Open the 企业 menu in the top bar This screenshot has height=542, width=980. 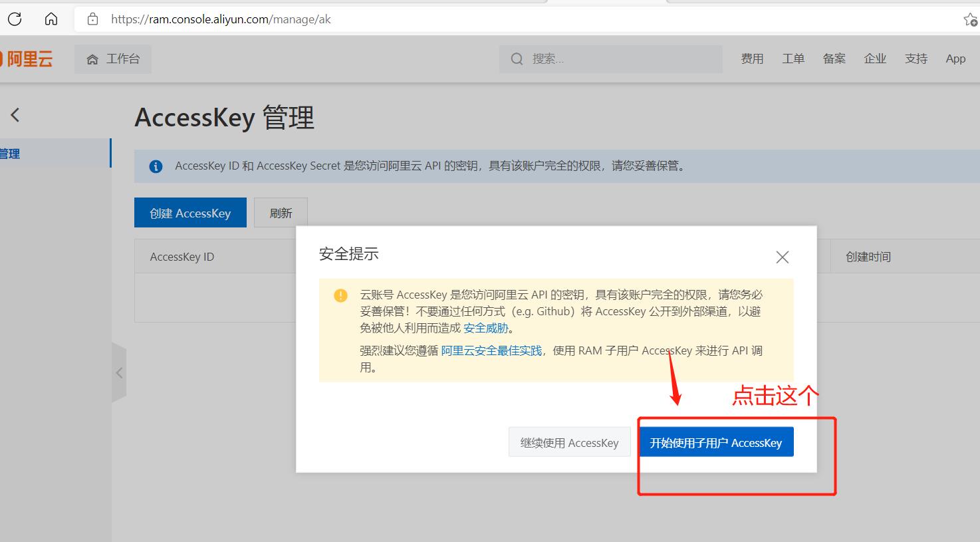(x=875, y=59)
